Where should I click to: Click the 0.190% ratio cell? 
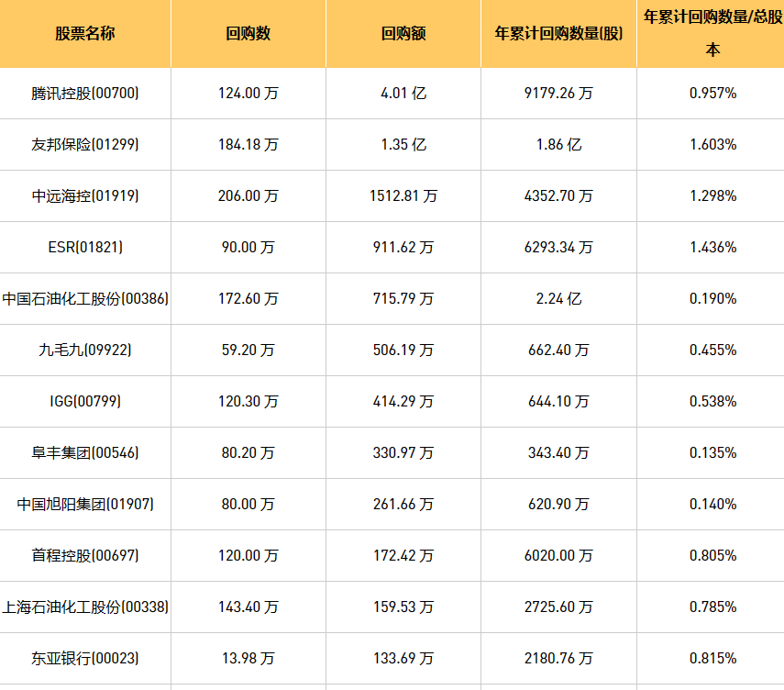[711, 299]
